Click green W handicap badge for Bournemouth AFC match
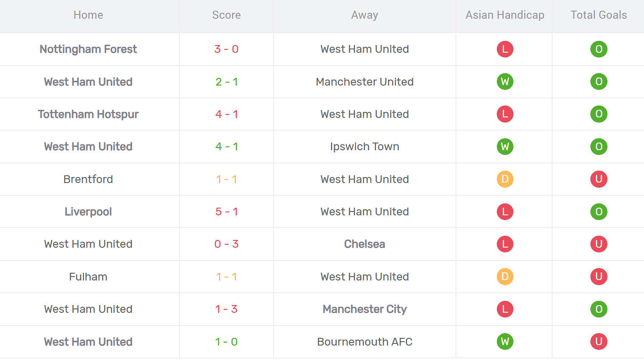The width and height of the screenshot is (644, 360). (x=505, y=342)
